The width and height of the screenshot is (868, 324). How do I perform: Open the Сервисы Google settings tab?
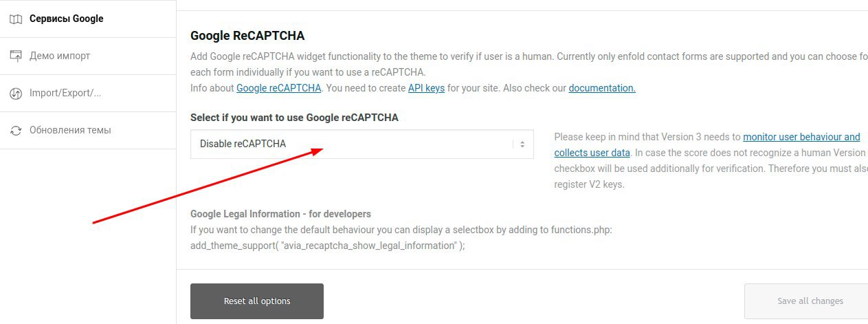pos(66,19)
